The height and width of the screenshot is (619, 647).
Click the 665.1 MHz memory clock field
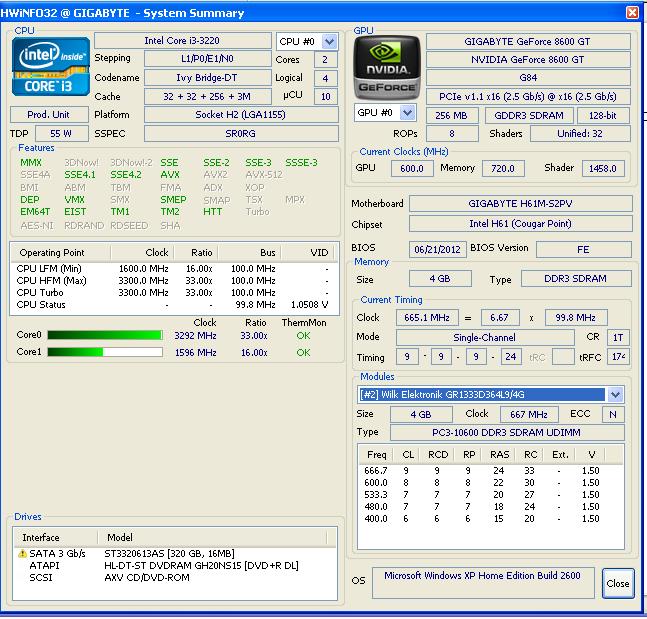(x=427, y=317)
